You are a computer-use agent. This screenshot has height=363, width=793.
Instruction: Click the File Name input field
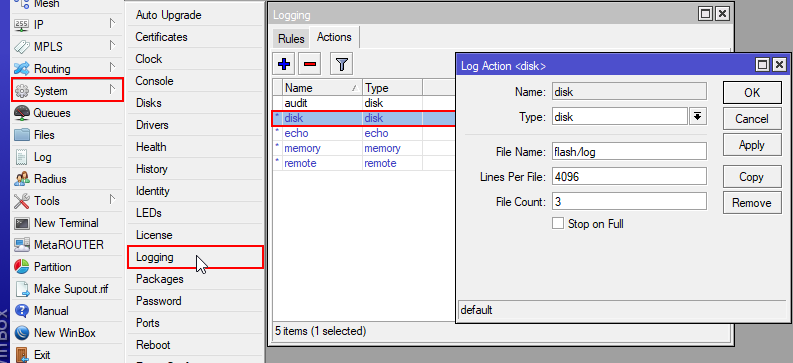(x=629, y=151)
